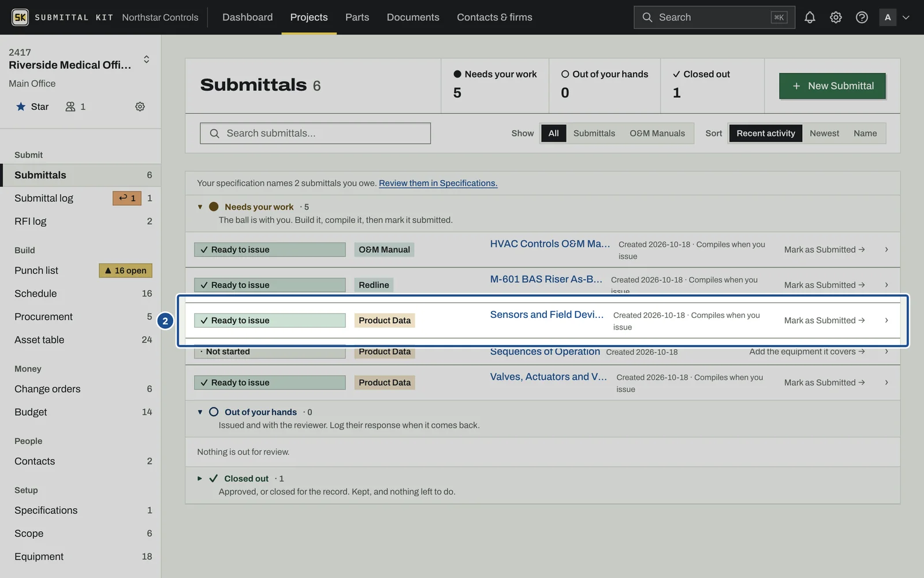Click the returned badge on Submittal log
Viewport: 924px width, 578px height.
coord(127,198)
